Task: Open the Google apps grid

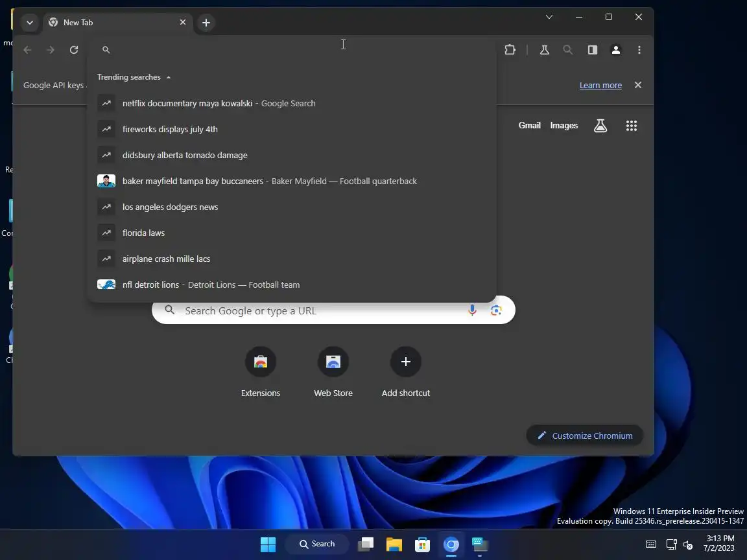Action: [x=631, y=126]
